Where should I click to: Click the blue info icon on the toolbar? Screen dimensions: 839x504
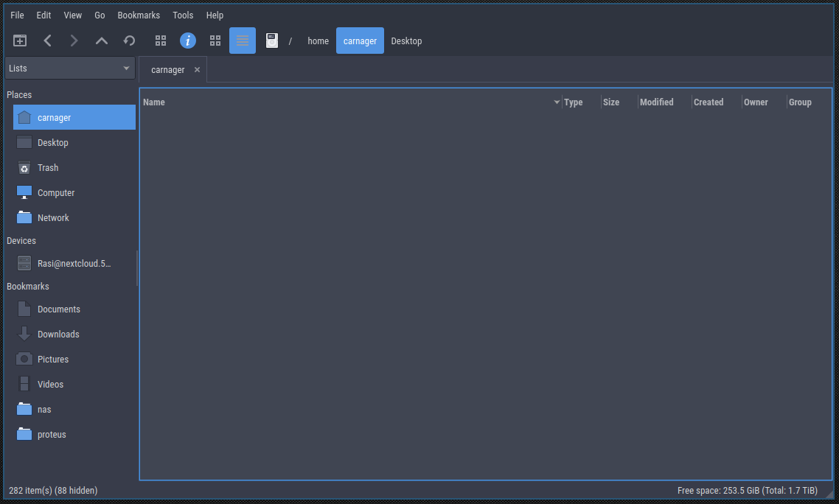coord(188,41)
